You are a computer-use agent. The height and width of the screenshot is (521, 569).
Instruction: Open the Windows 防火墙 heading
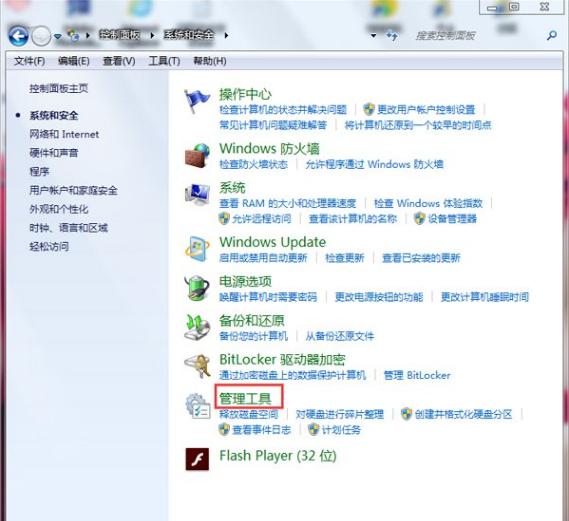[x=269, y=149]
